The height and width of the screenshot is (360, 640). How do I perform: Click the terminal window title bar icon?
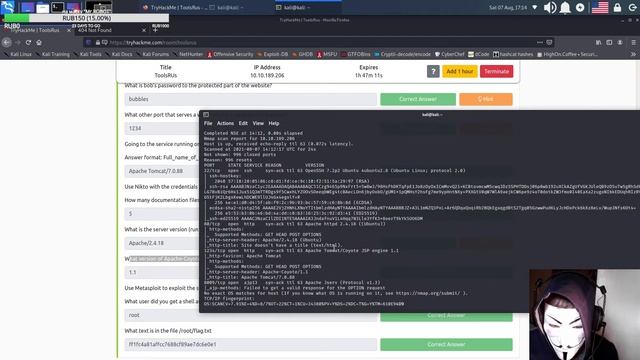point(206,115)
